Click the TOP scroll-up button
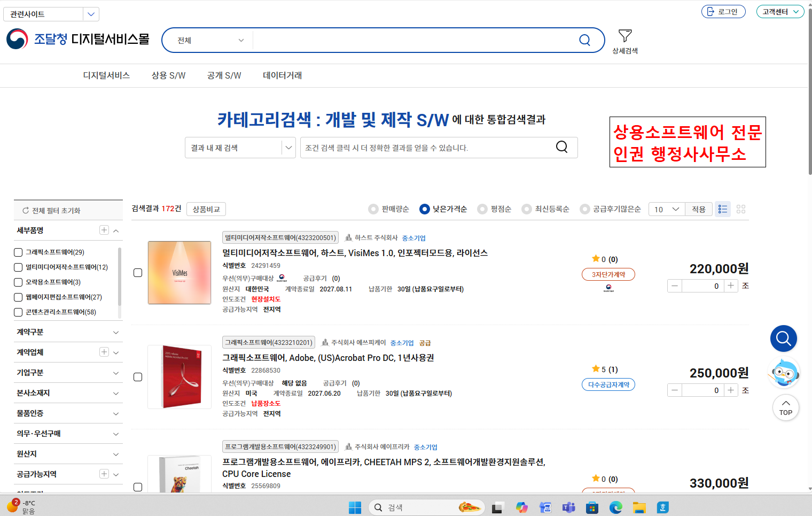The image size is (812, 516). [786, 408]
